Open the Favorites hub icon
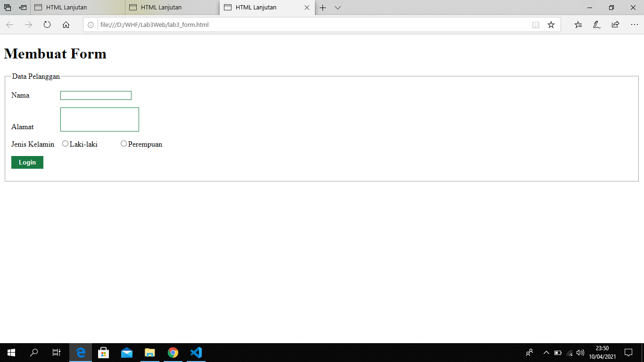The width and height of the screenshot is (644, 362). (x=578, y=25)
